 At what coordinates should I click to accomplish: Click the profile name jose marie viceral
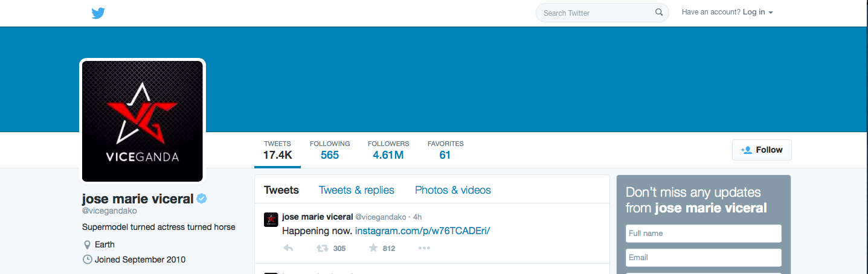point(138,199)
